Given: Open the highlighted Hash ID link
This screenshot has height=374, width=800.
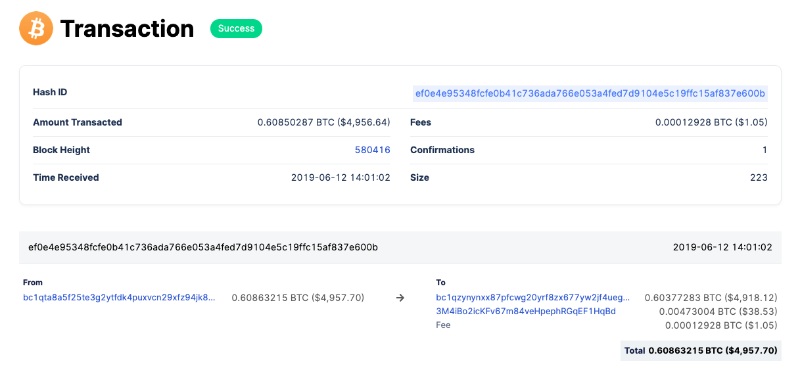Looking at the screenshot, I should pyautogui.click(x=590, y=93).
